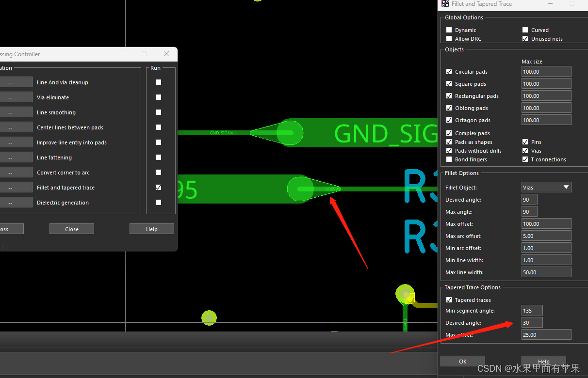Enable Run for Line smoothing
Image resolution: width=588 pixels, height=378 pixels.
[158, 112]
